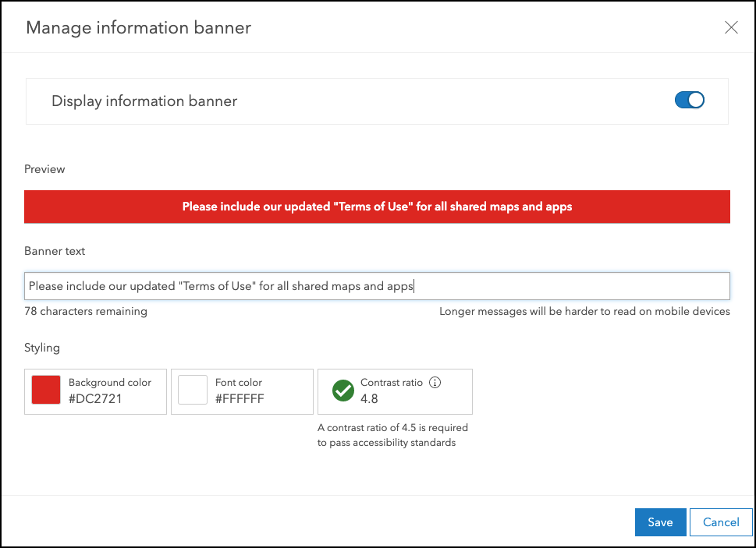Close the Manage information banner dialog
Screen dimensions: 756x548
731,28
